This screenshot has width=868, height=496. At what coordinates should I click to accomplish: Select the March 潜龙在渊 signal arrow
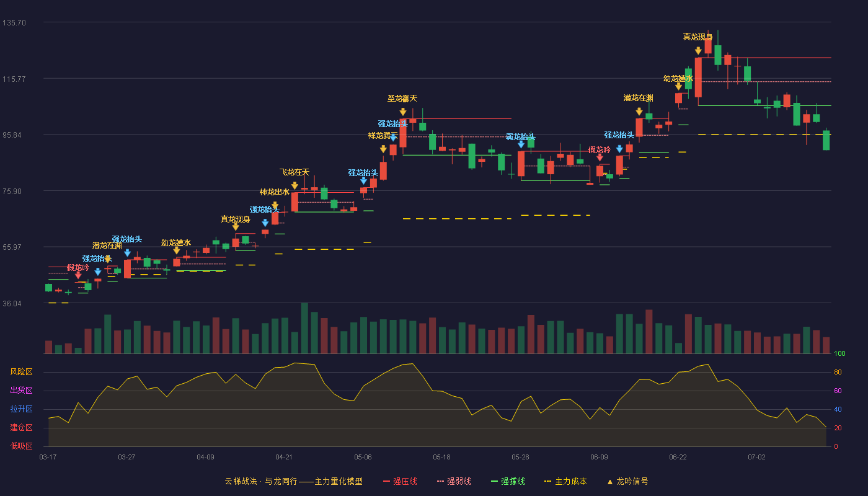[107, 259]
